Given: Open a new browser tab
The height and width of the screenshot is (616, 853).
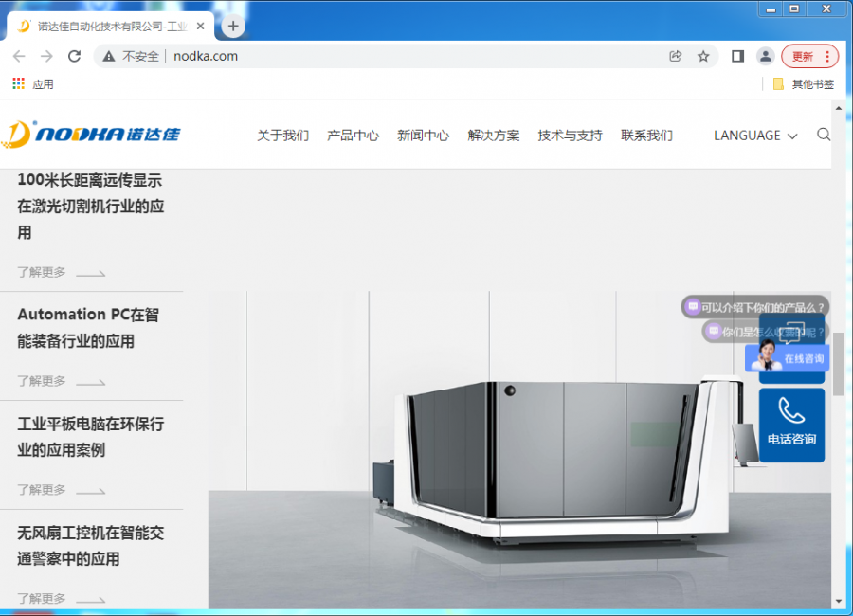Looking at the screenshot, I should coord(233,26).
